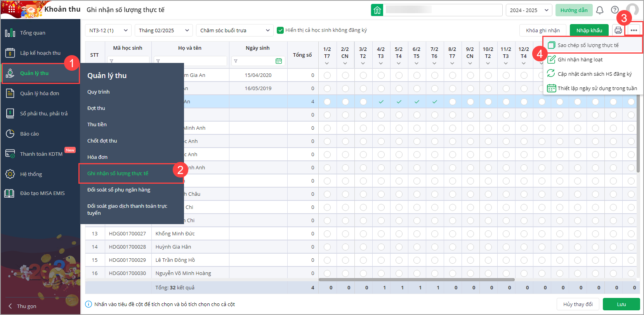Click Hủy thay đổi to discard changes
Viewport: 644px width, 315px height.
click(x=578, y=304)
